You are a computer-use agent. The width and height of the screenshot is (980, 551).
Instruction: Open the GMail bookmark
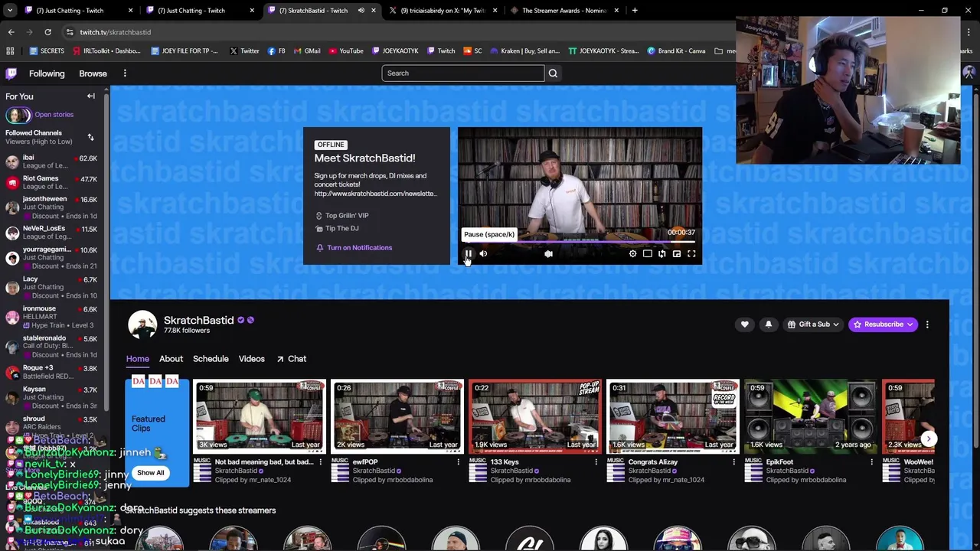coord(306,51)
